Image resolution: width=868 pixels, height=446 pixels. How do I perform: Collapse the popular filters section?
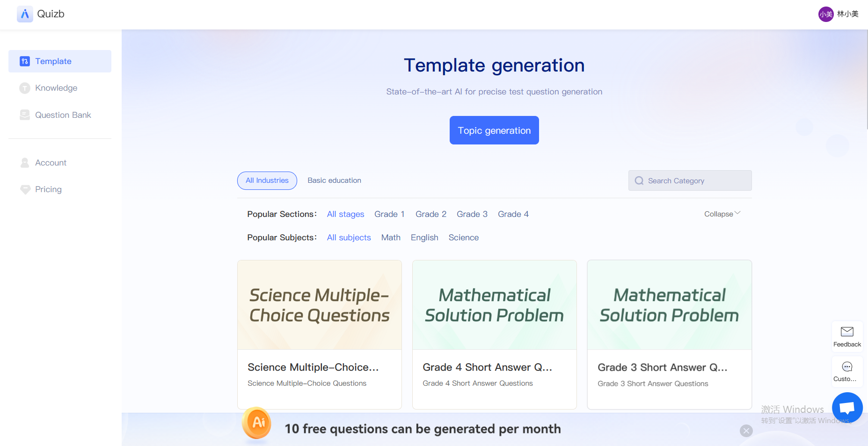[x=722, y=214]
